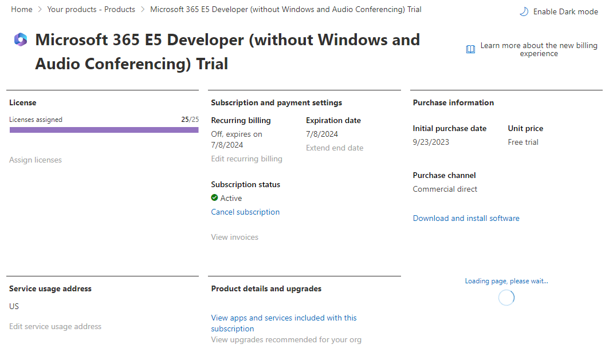This screenshot has height=364, width=613.
Task: Click View upgrades recommended for your org
Action: [x=286, y=340]
